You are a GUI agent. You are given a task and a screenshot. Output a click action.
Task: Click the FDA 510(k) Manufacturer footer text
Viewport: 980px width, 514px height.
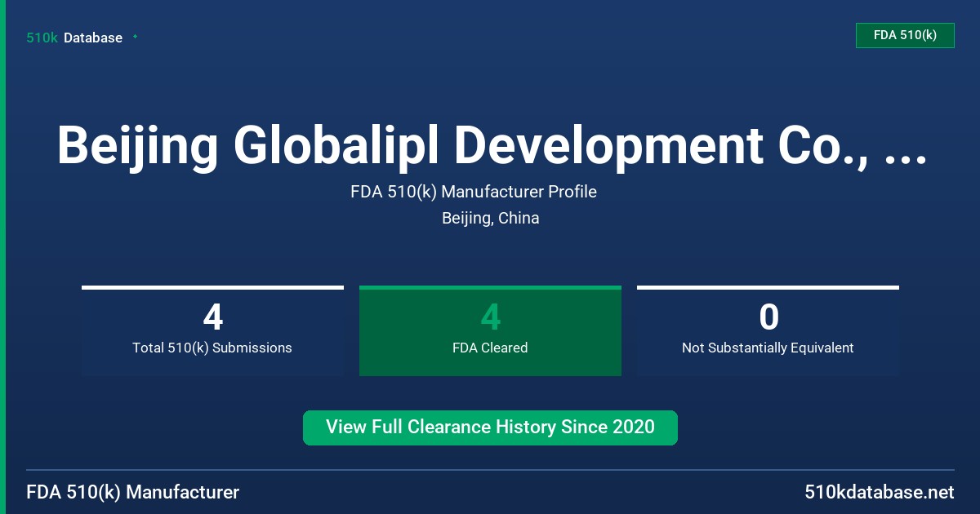[133, 493]
